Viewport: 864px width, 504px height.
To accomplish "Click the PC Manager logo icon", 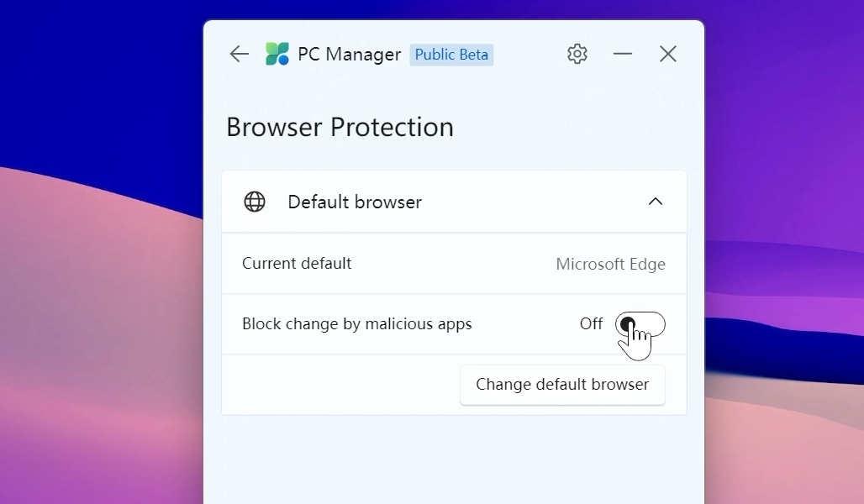I will click(x=276, y=53).
